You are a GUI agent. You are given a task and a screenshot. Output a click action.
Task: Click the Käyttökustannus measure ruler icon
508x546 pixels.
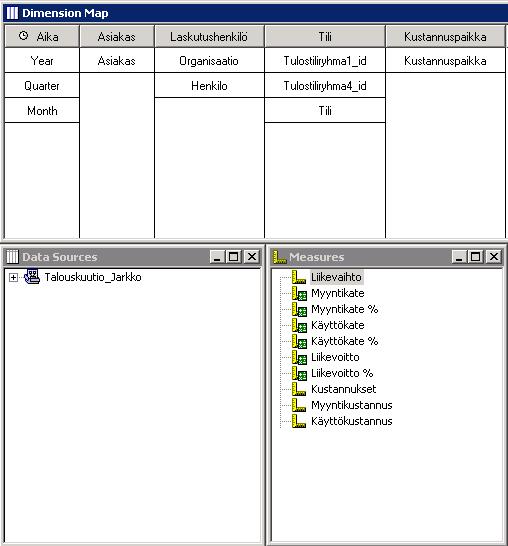(x=299, y=421)
